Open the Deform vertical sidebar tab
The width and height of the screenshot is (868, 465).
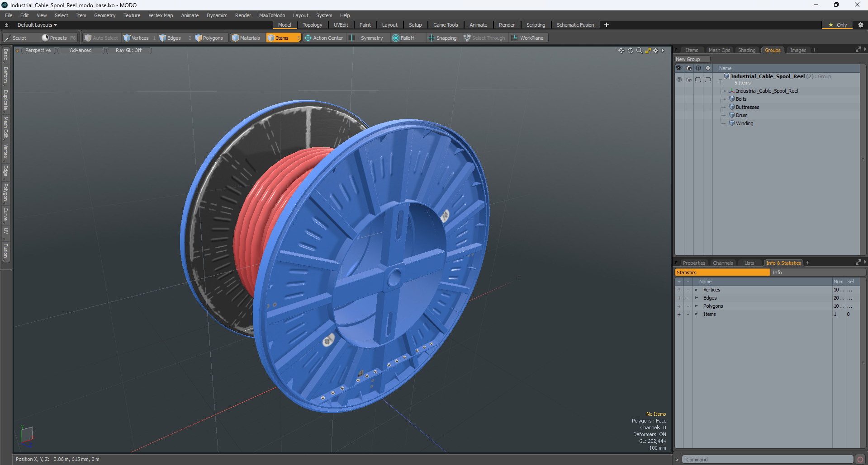tap(5, 75)
